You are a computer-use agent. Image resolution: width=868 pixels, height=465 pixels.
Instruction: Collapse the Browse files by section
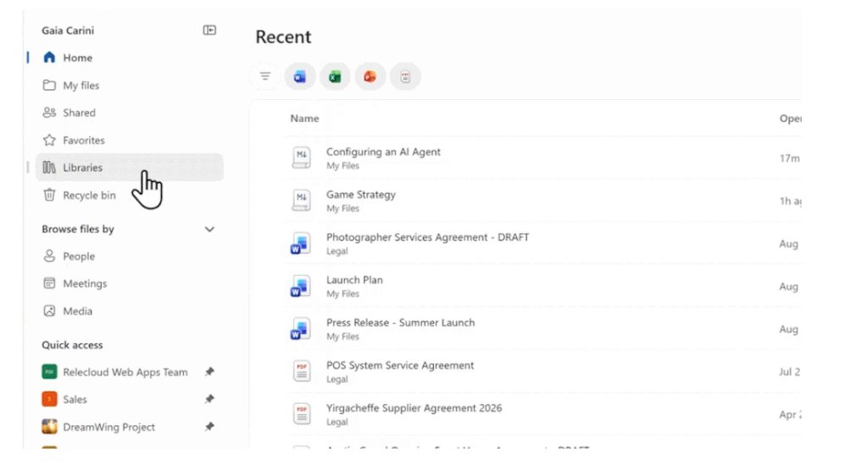pos(209,229)
